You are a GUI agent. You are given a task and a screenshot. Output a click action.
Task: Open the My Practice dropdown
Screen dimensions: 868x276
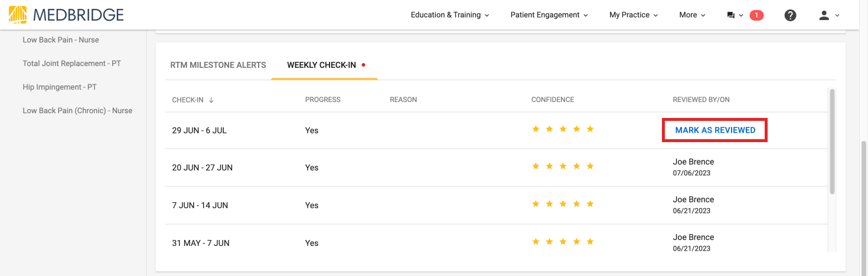[634, 15]
